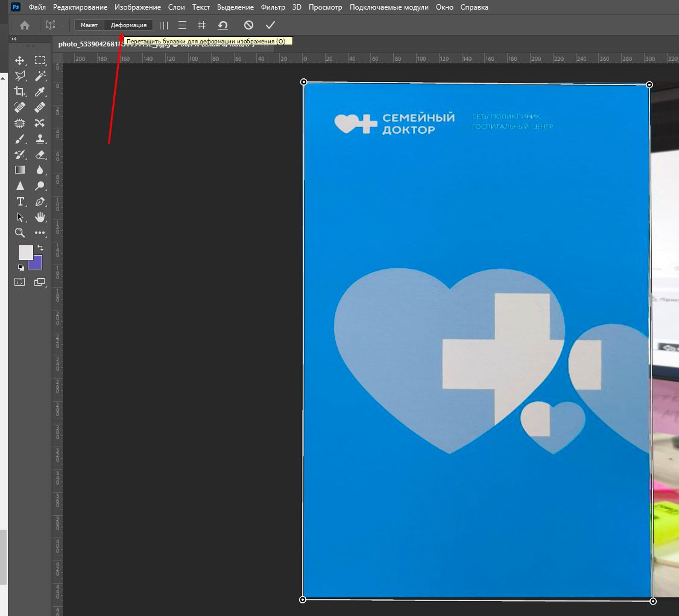This screenshot has width=679, height=616.
Task: Select the History Brush tool
Action: click(x=19, y=154)
